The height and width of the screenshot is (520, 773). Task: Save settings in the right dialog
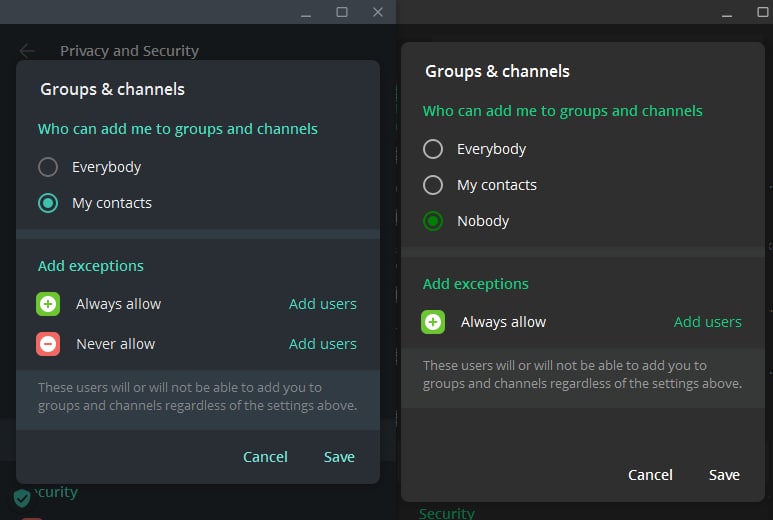click(724, 475)
